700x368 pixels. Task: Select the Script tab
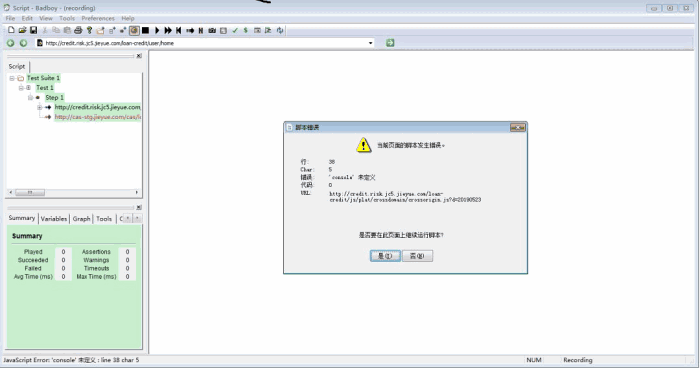point(17,67)
